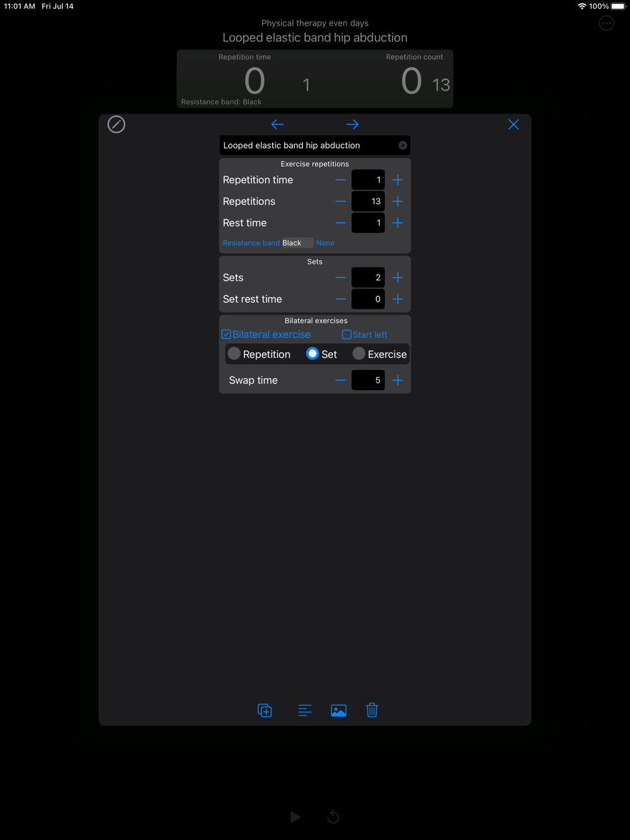Open the more options ellipsis menu
Image resolution: width=630 pixels, height=840 pixels.
[607, 24]
